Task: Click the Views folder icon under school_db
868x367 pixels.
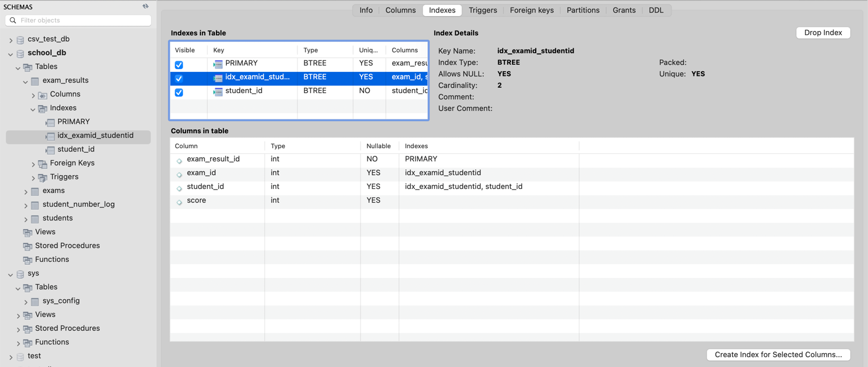Action: tap(28, 233)
